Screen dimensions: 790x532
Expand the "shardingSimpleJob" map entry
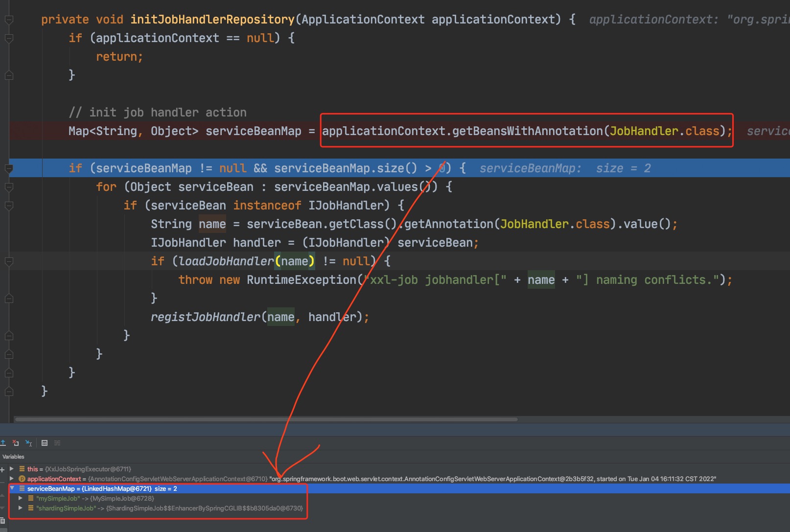pos(21,508)
